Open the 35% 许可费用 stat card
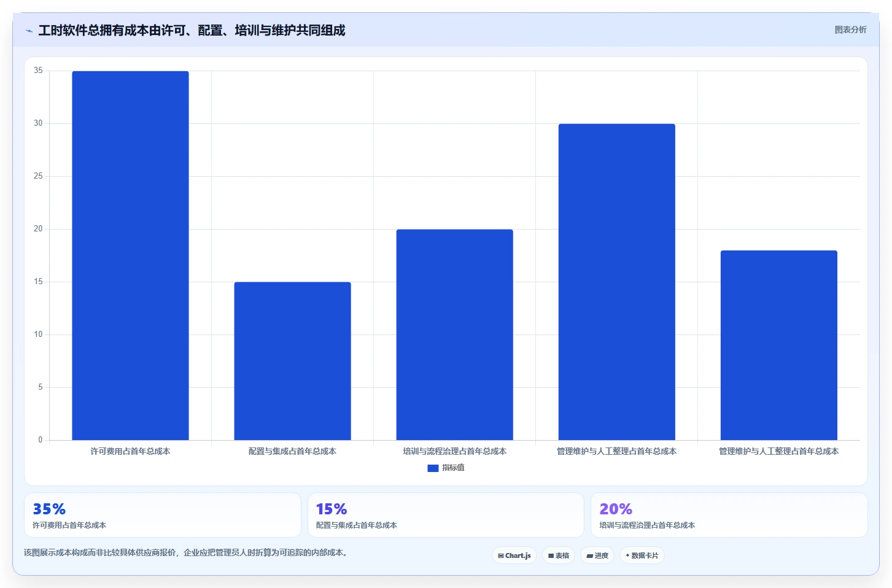This screenshot has width=892, height=588. 163,515
